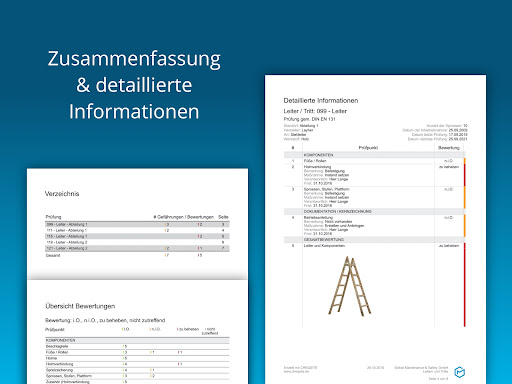Select the '111 - Leiter - Abteilung 1' row
Screen dimensions: 512x384
pyautogui.click(x=137, y=230)
